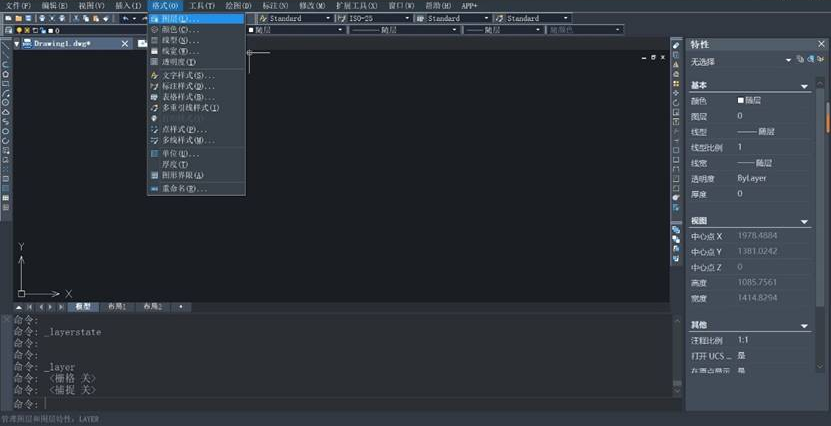This screenshot has height=426, width=831.
Task: Collapse the 视图 section in properties panel
Action: point(804,221)
